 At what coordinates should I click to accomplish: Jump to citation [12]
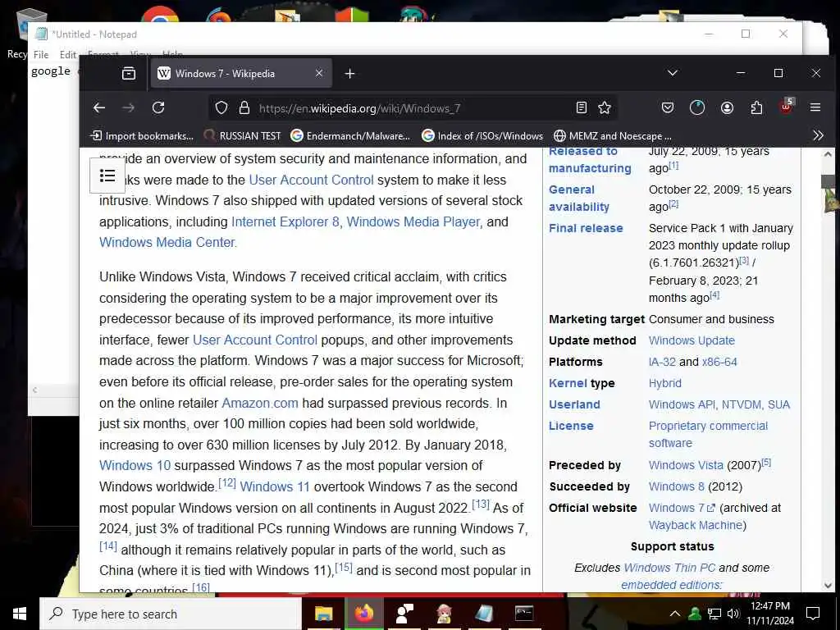tap(227, 482)
